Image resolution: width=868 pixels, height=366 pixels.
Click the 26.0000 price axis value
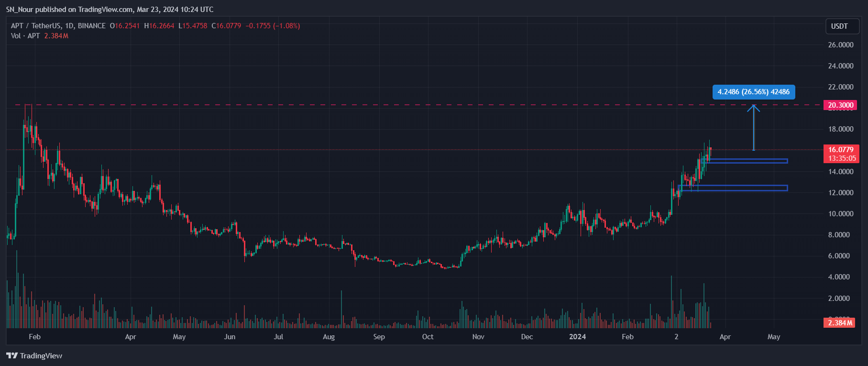(841, 44)
